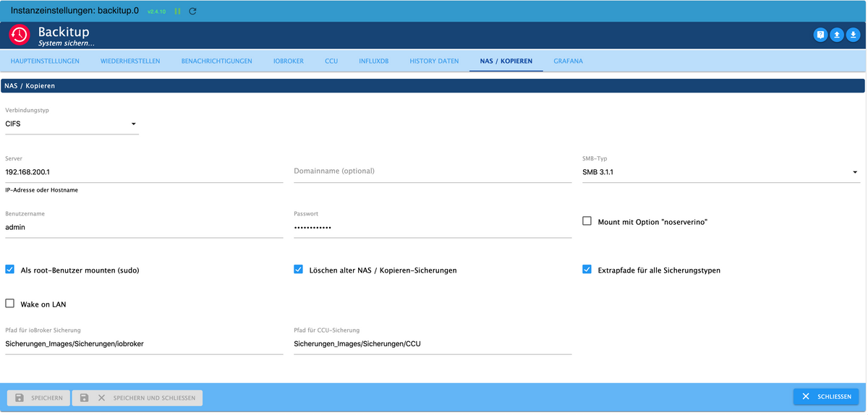The height and width of the screenshot is (415, 868).
Task: Click the Passwort field
Action: pyautogui.click(x=433, y=228)
